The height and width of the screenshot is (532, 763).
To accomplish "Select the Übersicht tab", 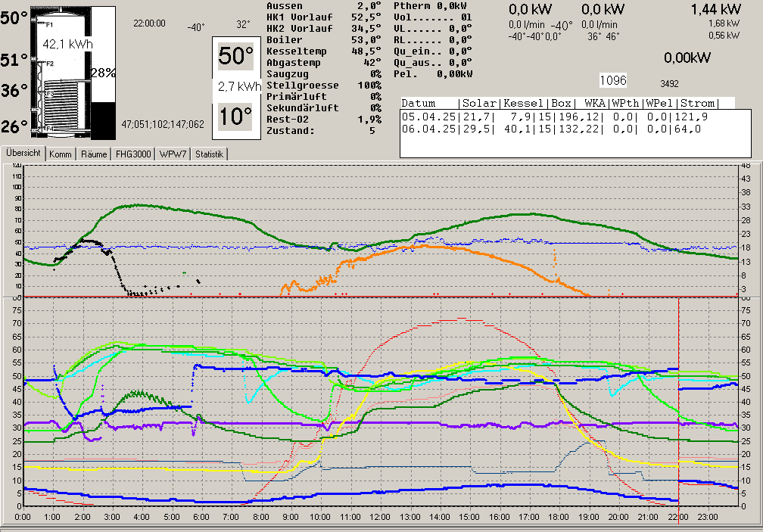I will (23, 153).
